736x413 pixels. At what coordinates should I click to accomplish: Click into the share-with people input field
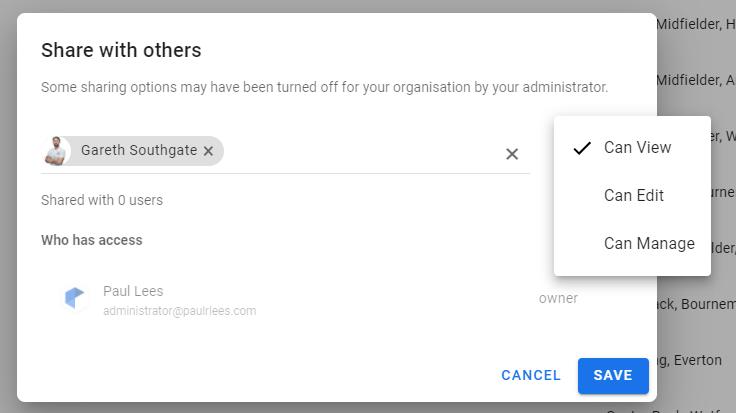tap(361, 152)
